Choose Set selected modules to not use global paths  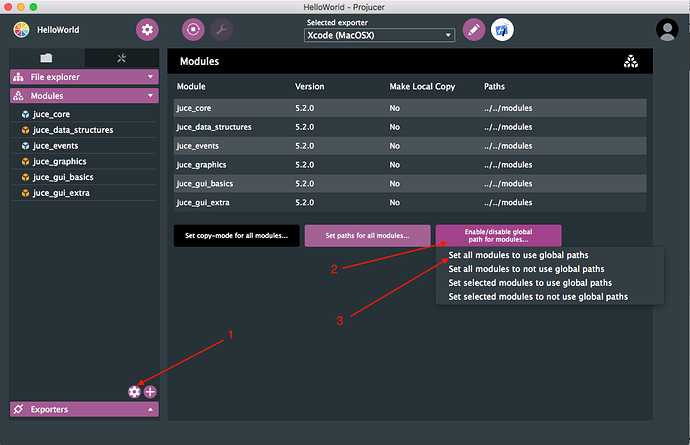(x=538, y=297)
